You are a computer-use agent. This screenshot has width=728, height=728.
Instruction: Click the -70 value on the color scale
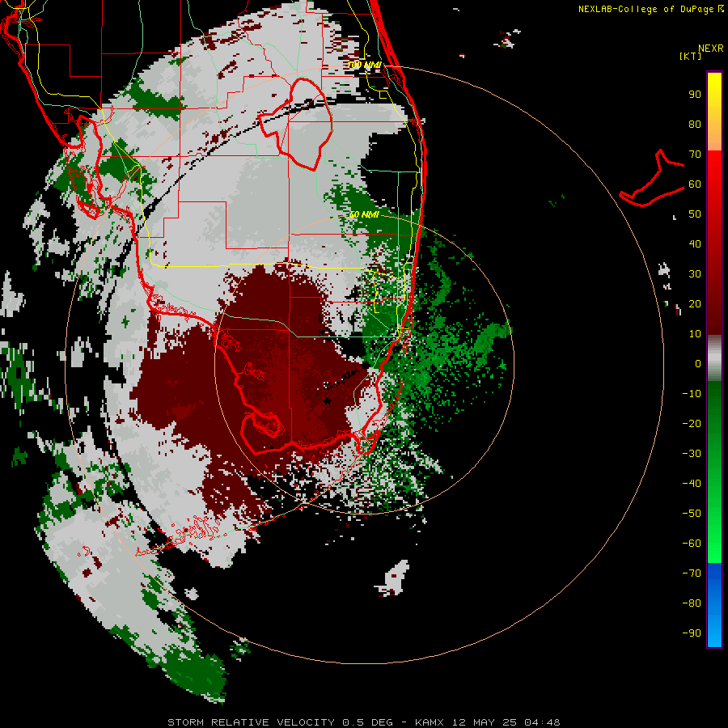coord(692,574)
